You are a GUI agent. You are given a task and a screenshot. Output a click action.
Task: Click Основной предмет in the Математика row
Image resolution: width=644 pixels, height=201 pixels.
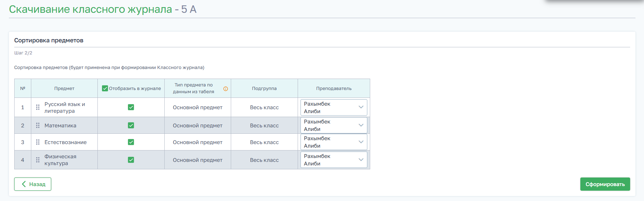point(198,126)
